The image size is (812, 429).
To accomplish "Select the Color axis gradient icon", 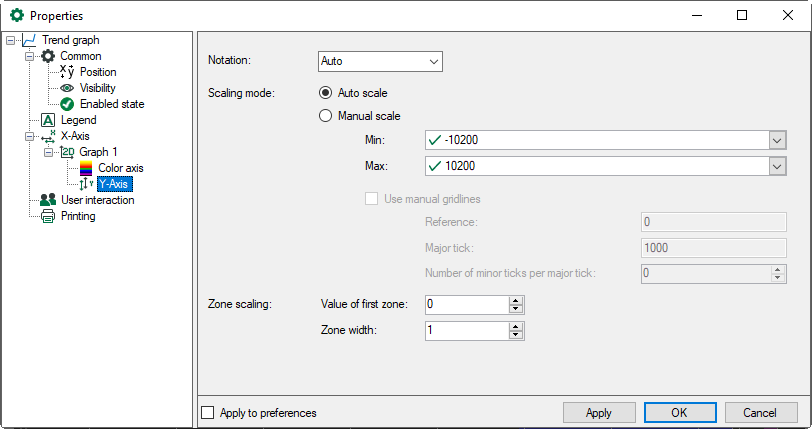I will pyautogui.click(x=86, y=168).
